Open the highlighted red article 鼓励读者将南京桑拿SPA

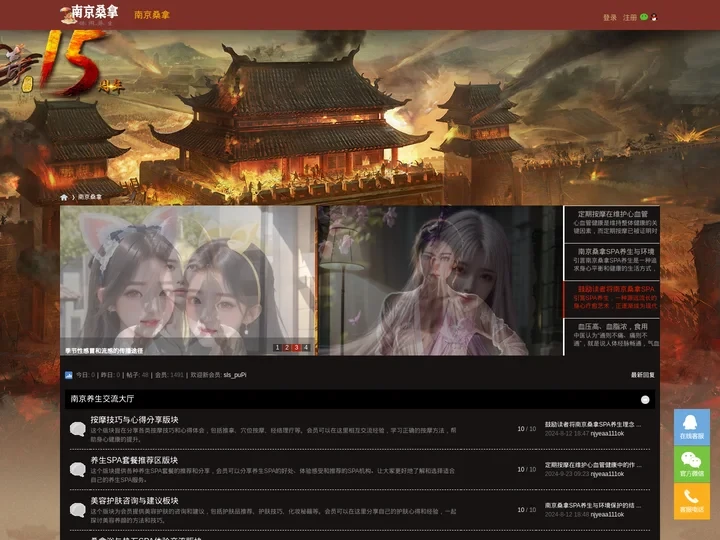[x=616, y=289]
